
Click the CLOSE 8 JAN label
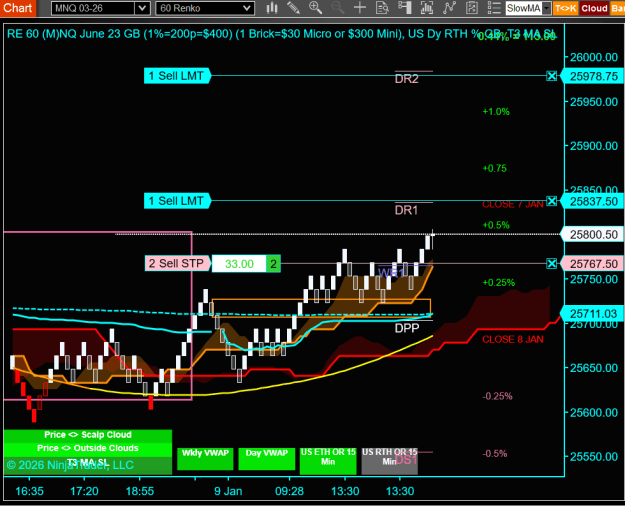513,339
